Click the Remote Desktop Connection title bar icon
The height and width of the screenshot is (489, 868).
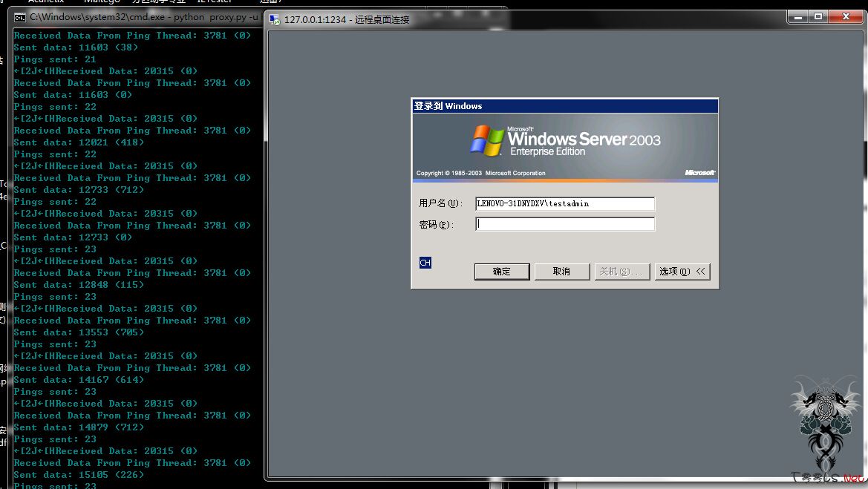point(275,20)
